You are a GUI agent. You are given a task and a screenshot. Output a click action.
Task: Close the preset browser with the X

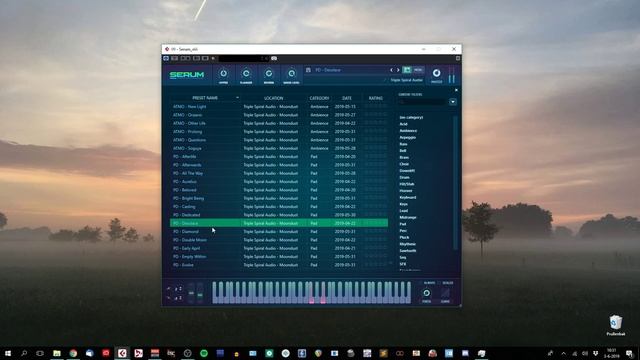click(456, 90)
